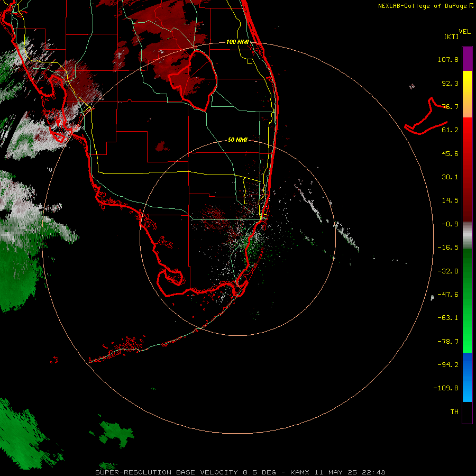The height and width of the screenshot is (476, 476).
Task: Click the -63.1 velocity scale value
Action: (x=448, y=318)
